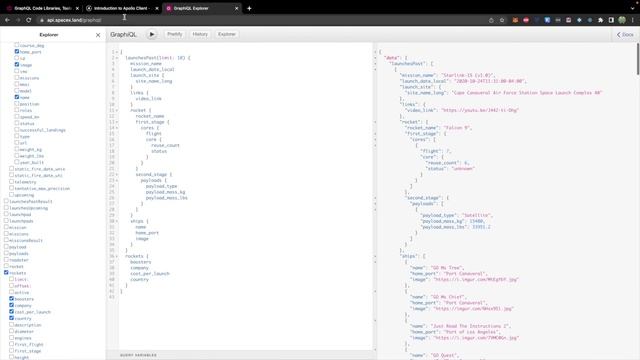Click cost_per_launch in the query editor

150,273
